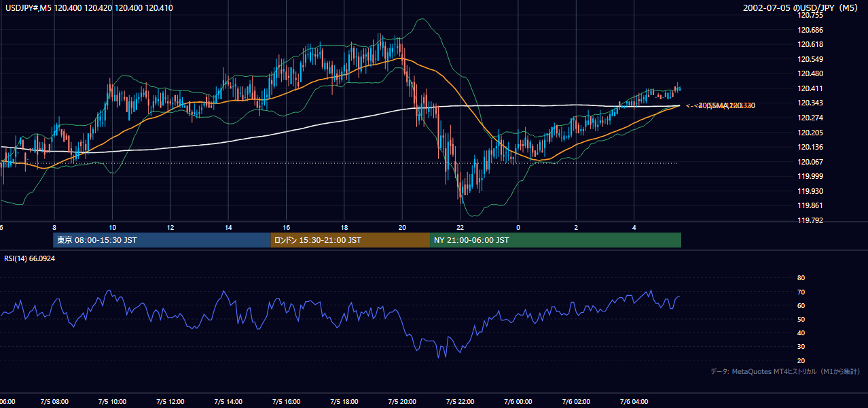Click the 120.755 price axis label
868x408 pixels.
click(811, 16)
